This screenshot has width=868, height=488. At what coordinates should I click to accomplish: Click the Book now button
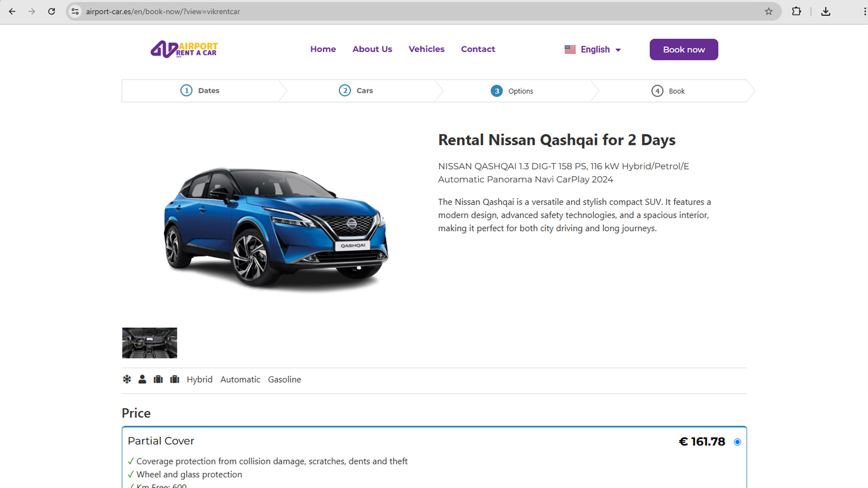pos(684,50)
